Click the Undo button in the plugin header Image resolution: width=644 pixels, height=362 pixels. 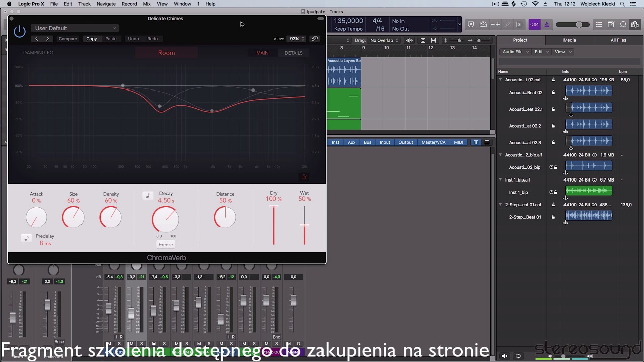tap(133, 39)
